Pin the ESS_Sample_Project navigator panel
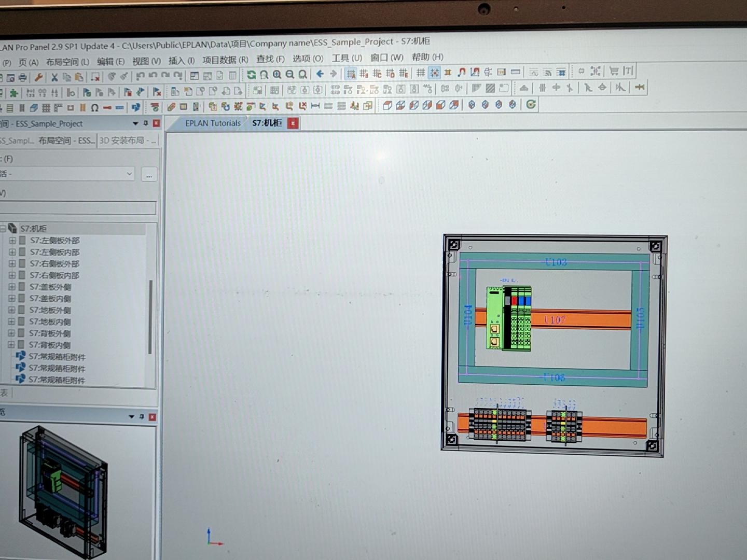The width and height of the screenshot is (747, 560). pos(146,123)
